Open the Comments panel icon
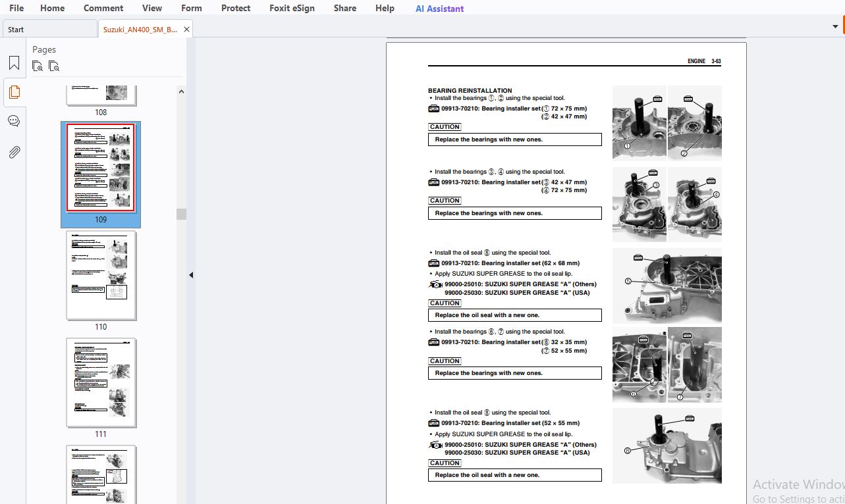 [x=14, y=121]
